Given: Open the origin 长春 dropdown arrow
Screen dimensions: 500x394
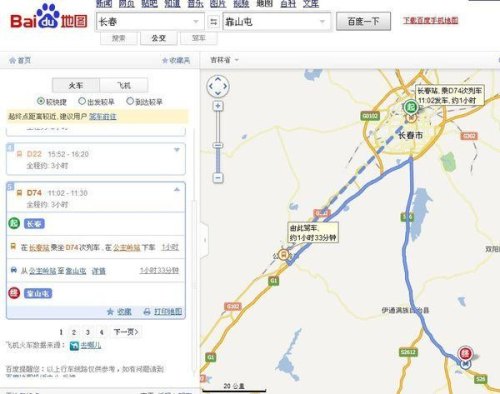Looking at the screenshot, I should [196, 22].
